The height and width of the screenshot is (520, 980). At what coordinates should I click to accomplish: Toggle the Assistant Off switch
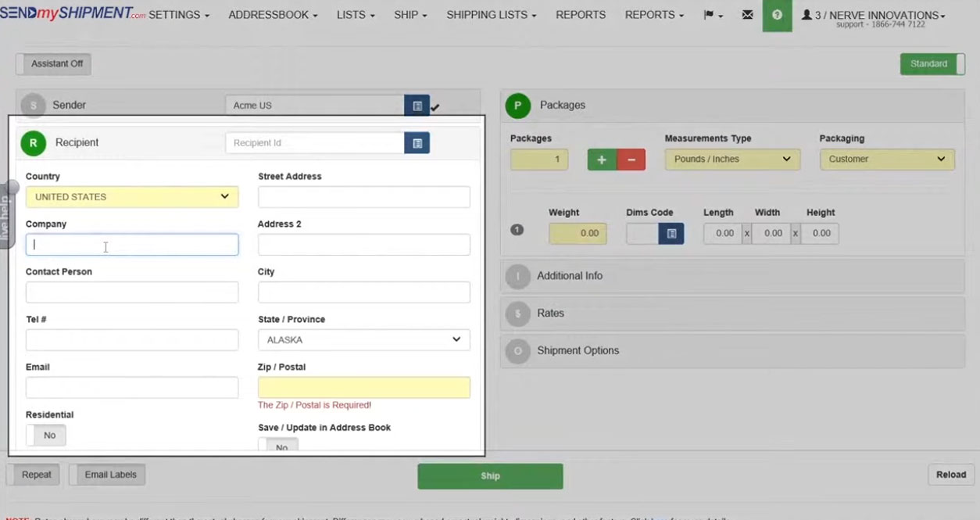tap(53, 64)
